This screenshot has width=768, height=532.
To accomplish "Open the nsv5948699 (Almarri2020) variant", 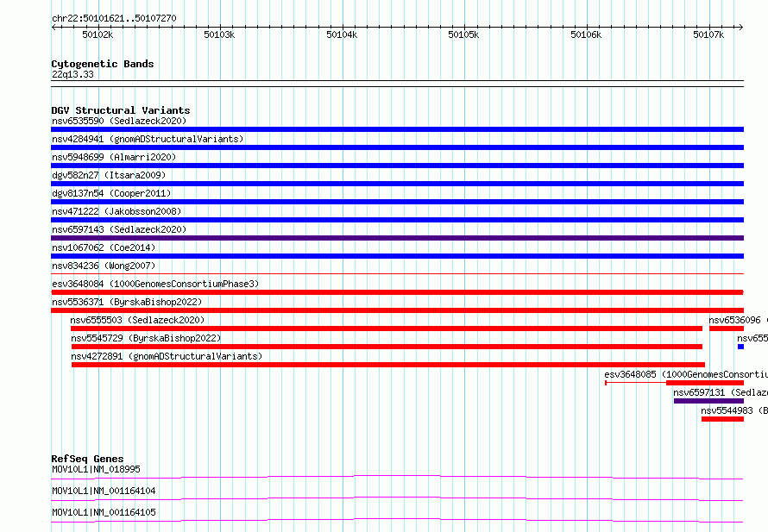I will (x=113, y=157).
